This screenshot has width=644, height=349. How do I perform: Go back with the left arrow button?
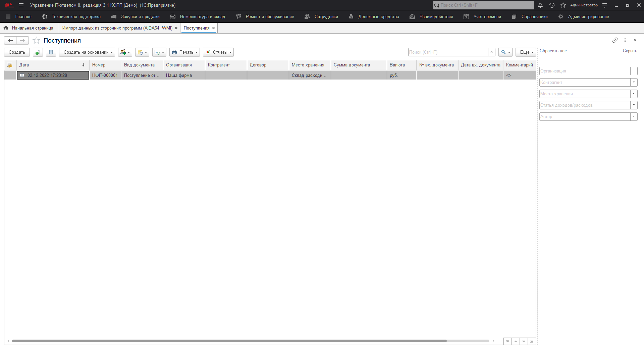point(10,41)
